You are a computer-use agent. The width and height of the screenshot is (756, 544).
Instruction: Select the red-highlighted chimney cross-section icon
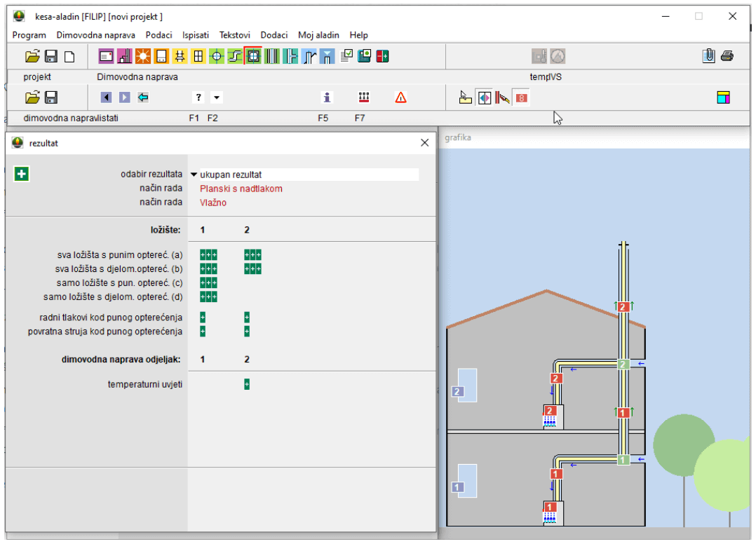pos(252,56)
